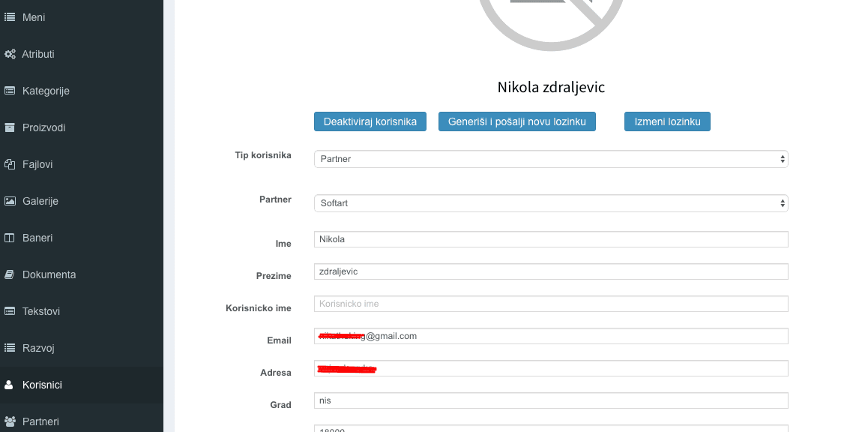Click the Dokumenta book icon
The image size is (868, 432).
click(x=10, y=274)
